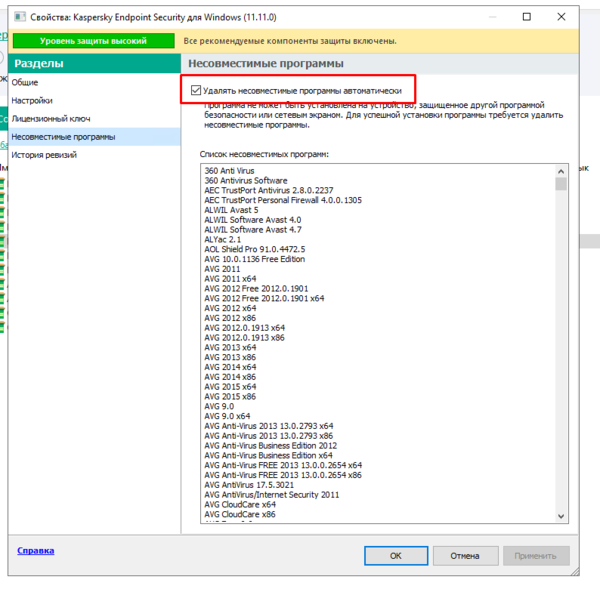The image size is (600, 589).
Task: Select 'AOL Shield Pro 91.0.4472.5' entry
Action: click(x=254, y=249)
